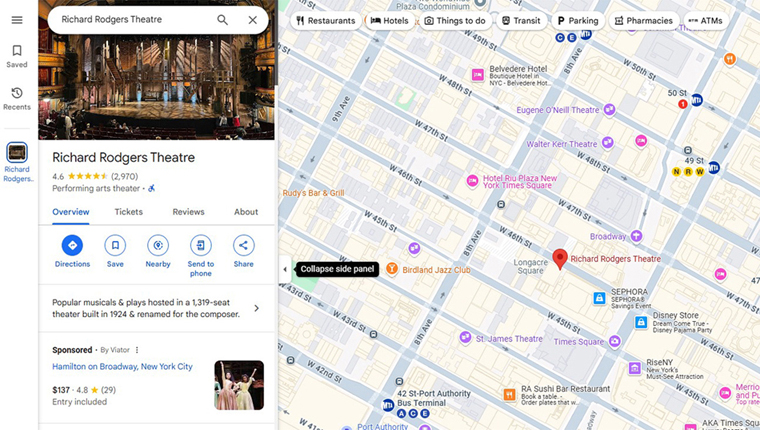Image resolution: width=760 pixels, height=430 pixels.
Task: Clear search with the X icon
Action: click(253, 20)
